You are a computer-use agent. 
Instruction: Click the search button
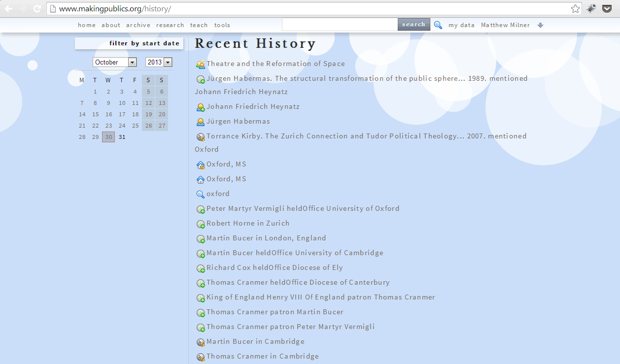414,25
